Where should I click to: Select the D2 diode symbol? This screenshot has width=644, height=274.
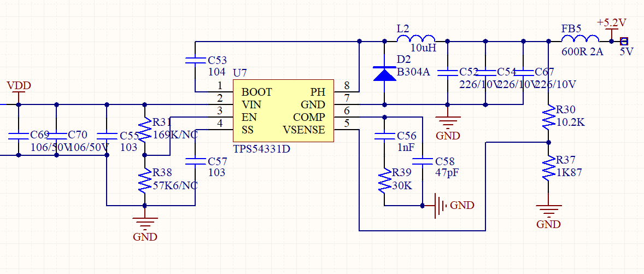(384, 73)
